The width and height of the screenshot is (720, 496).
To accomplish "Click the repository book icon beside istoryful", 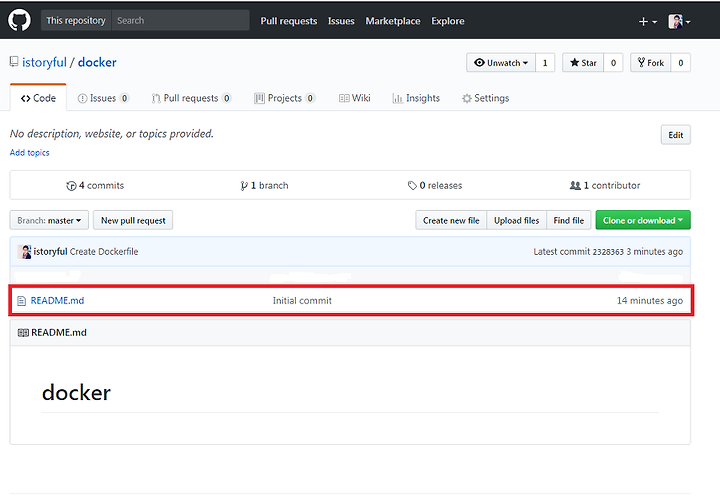I will click(14, 62).
